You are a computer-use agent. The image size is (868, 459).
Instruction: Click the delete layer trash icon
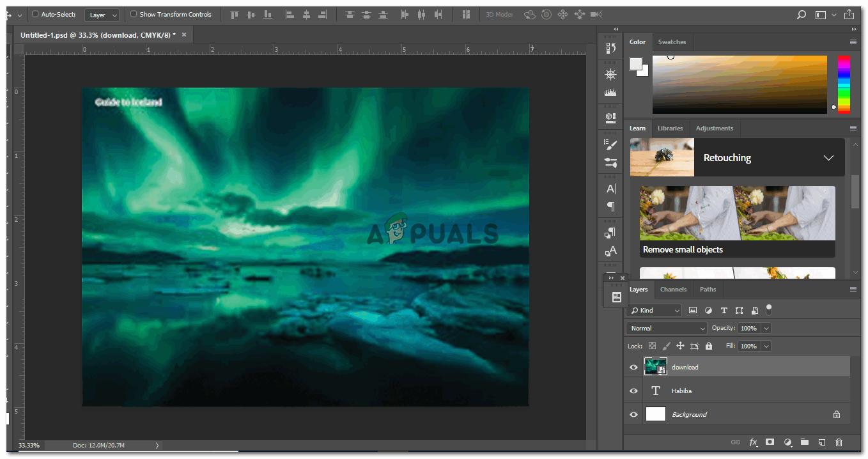tap(839, 442)
